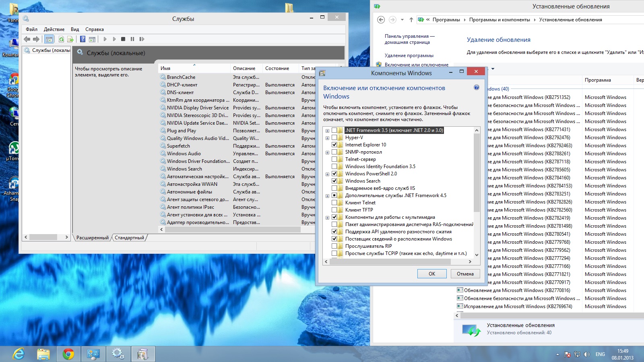Open the Файл menu in Services
The width and height of the screenshot is (644, 362).
pos(31,29)
